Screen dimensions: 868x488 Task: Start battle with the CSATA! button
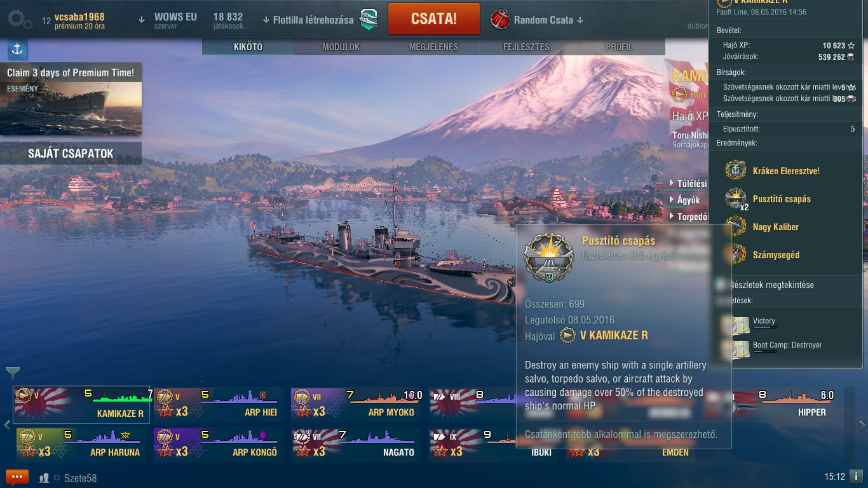click(434, 18)
